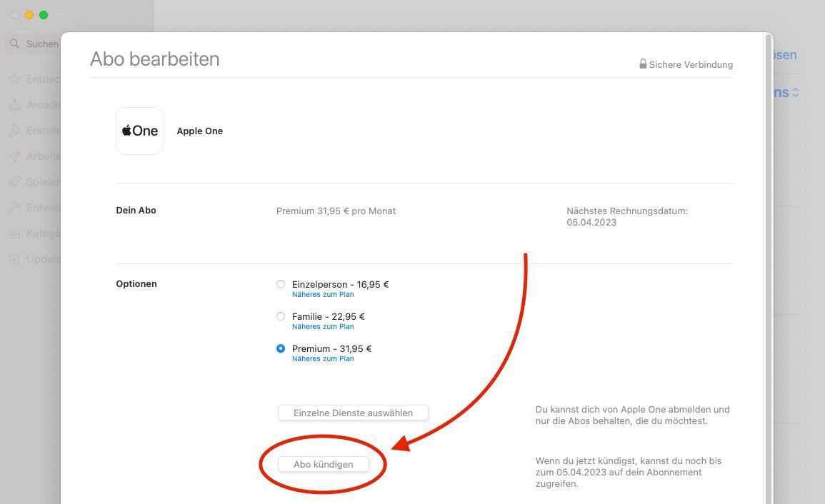
Task: Click the Entwickeln hammer icon in sidebar
Action: [x=14, y=208]
